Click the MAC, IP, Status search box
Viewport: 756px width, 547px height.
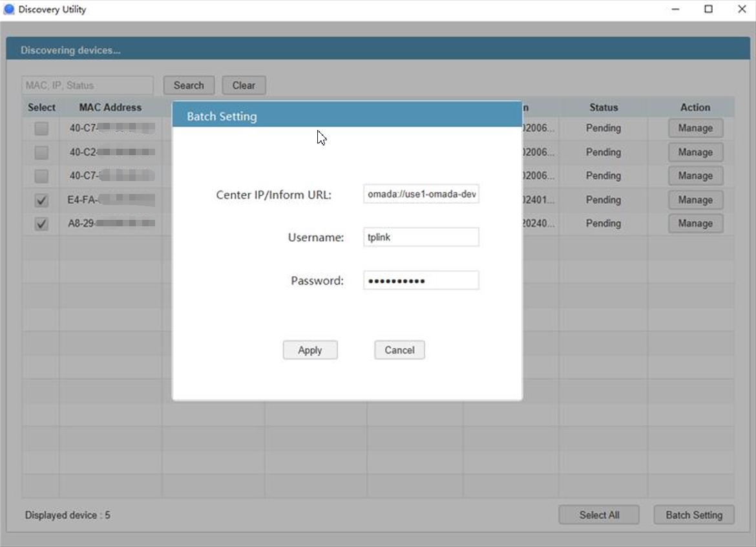[x=88, y=85]
